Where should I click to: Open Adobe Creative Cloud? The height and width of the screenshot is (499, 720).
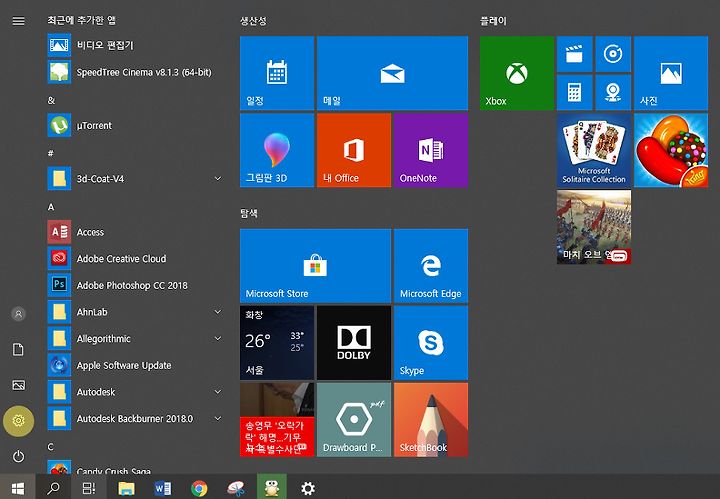click(135, 258)
